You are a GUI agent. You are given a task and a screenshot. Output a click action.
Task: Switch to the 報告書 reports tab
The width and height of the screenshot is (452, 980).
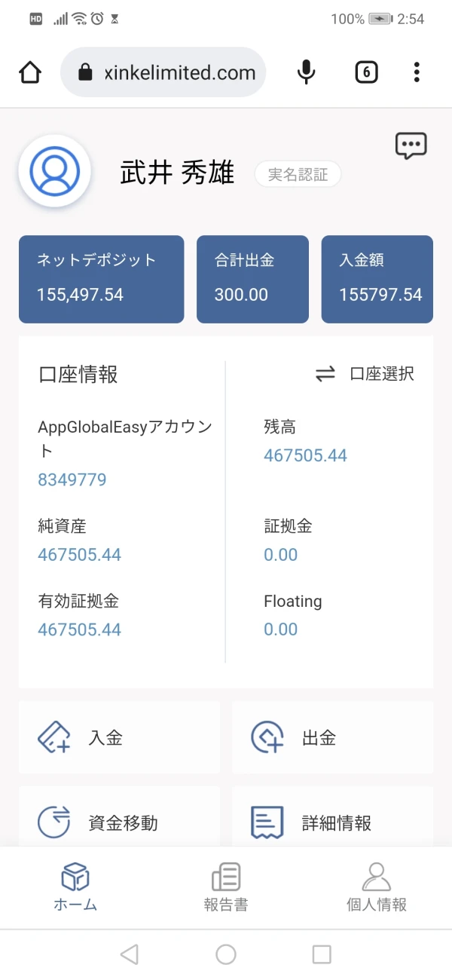point(226,887)
